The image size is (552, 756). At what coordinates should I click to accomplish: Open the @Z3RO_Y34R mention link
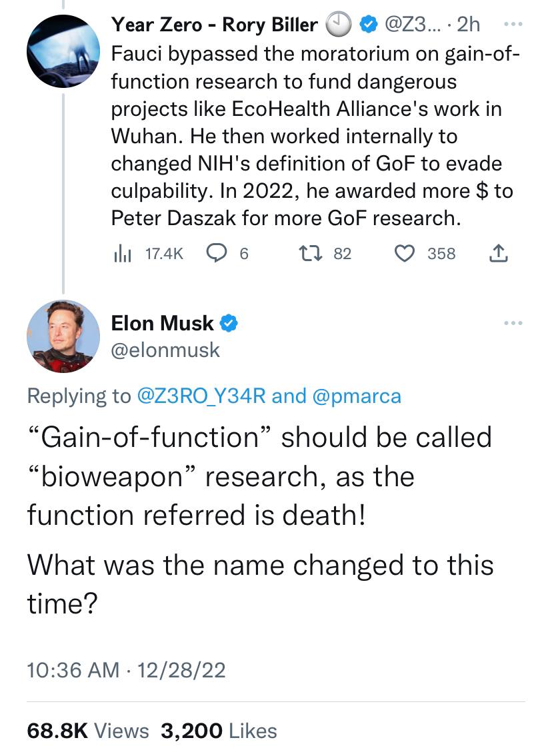pyautogui.click(x=202, y=396)
